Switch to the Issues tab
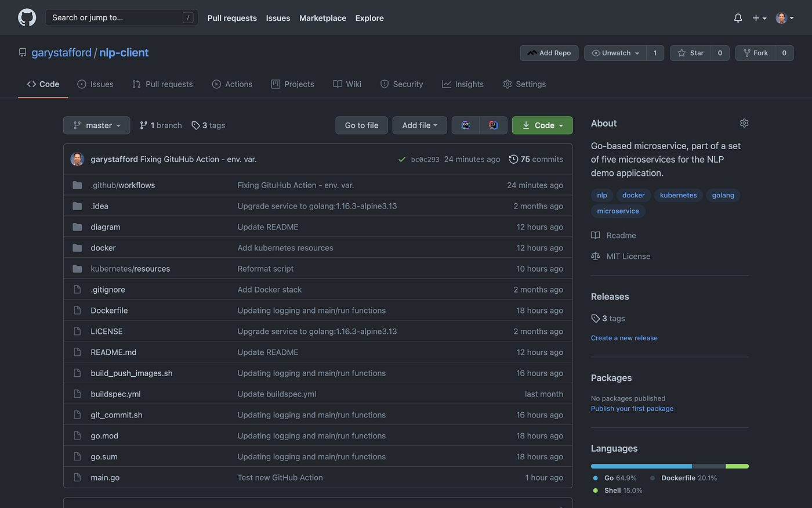Image resolution: width=812 pixels, height=508 pixels. [x=96, y=84]
